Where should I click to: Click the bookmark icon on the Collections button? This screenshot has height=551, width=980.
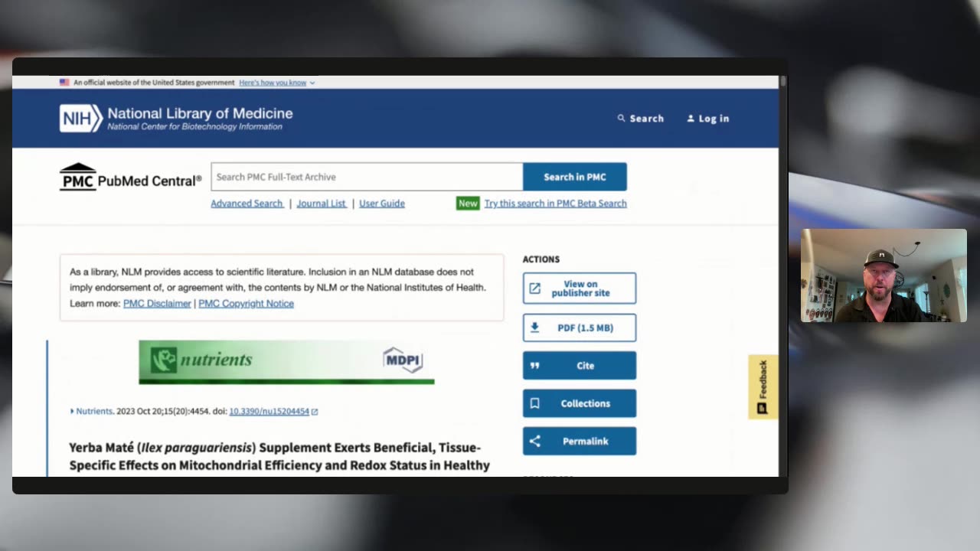tap(534, 403)
